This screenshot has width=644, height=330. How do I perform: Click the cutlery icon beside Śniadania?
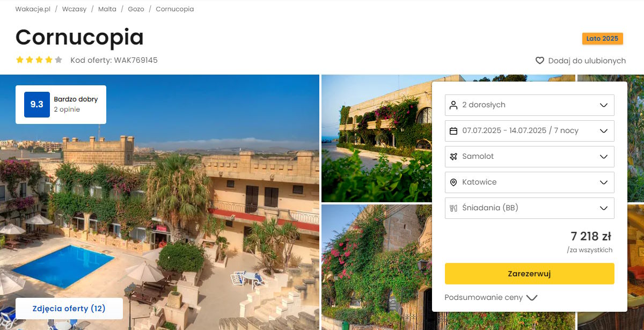[x=453, y=208]
